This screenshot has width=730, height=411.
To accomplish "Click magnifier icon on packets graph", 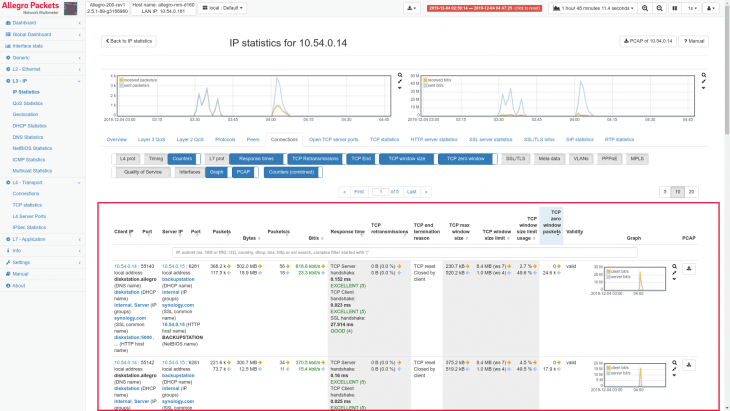I will pos(399,75).
